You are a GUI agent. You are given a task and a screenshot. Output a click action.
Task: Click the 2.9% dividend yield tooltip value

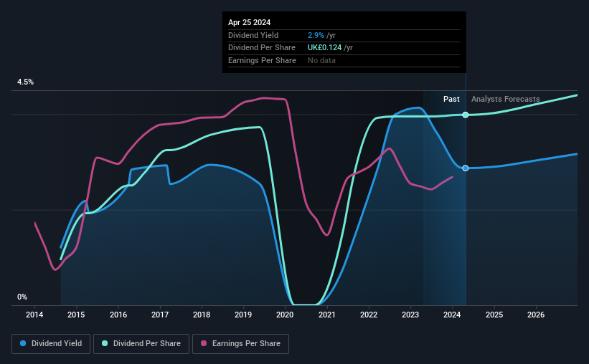(x=316, y=35)
